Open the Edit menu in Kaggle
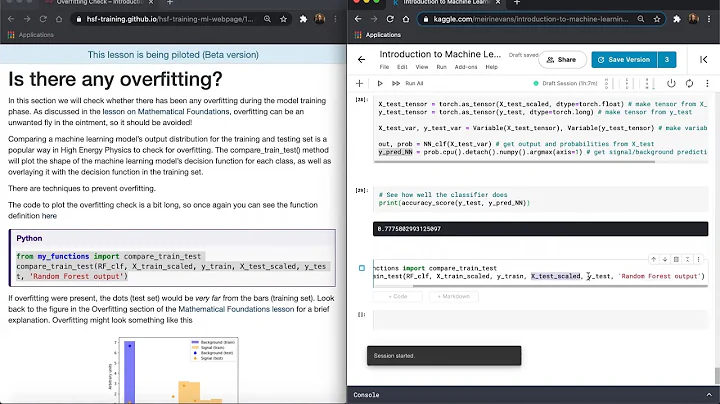The image size is (720, 404). [x=402, y=67]
